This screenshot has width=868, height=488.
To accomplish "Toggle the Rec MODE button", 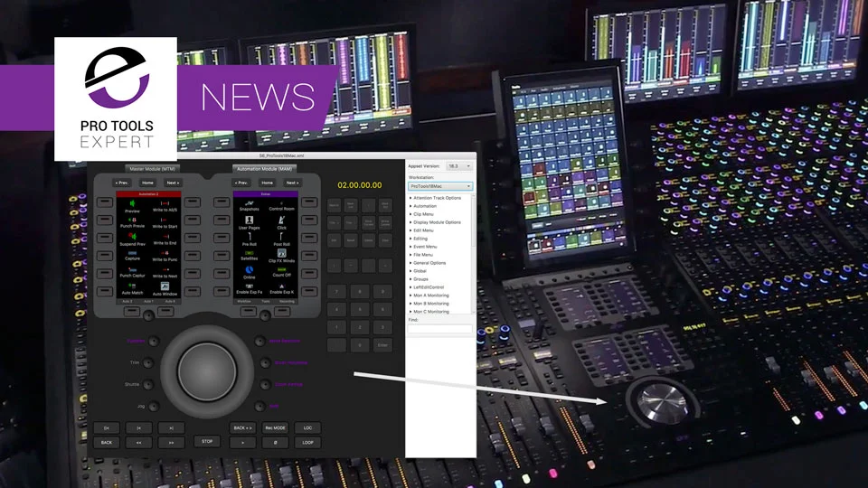I will pyautogui.click(x=275, y=427).
